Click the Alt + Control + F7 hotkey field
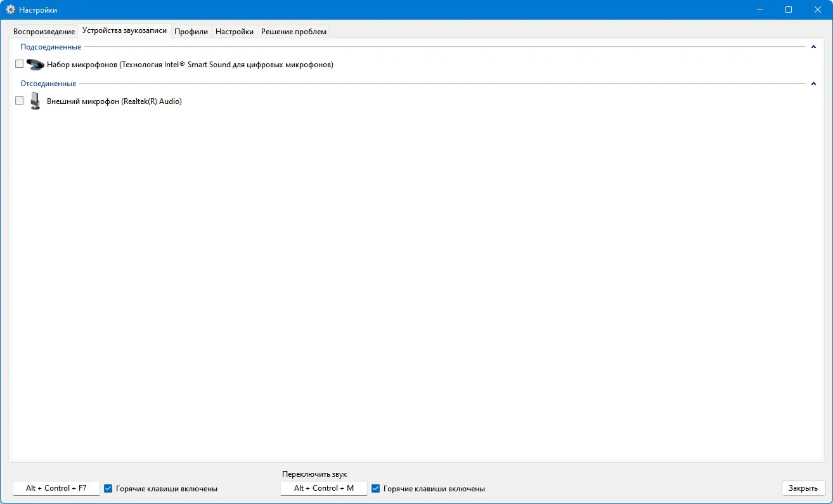 click(56, 488)
